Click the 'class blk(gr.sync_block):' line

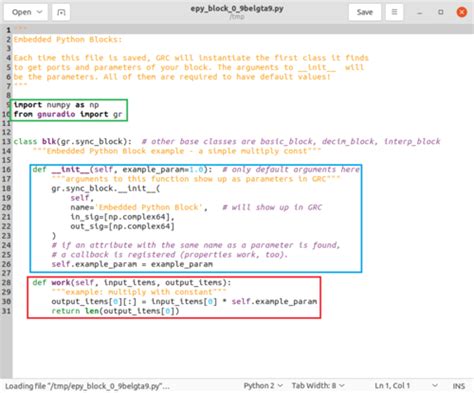click(x=72, y=141)
